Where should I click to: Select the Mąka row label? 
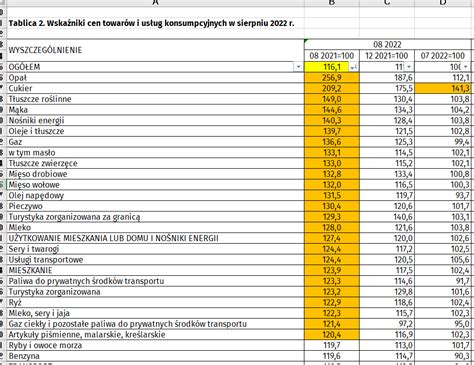pyautogui.click(x=155, y=110)
